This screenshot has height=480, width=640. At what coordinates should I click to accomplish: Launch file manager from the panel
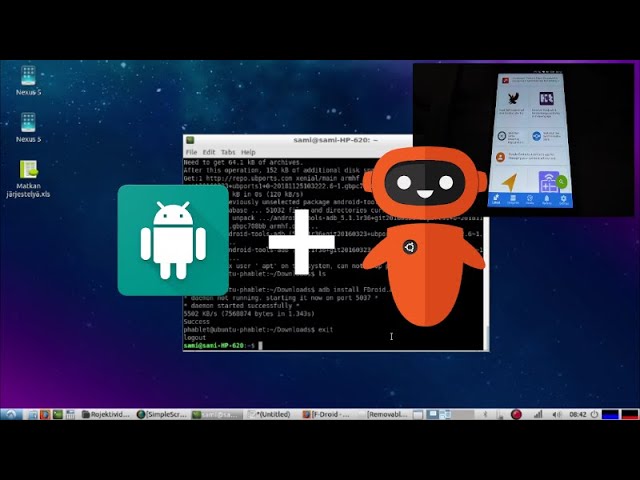click(x=33, y=415)
